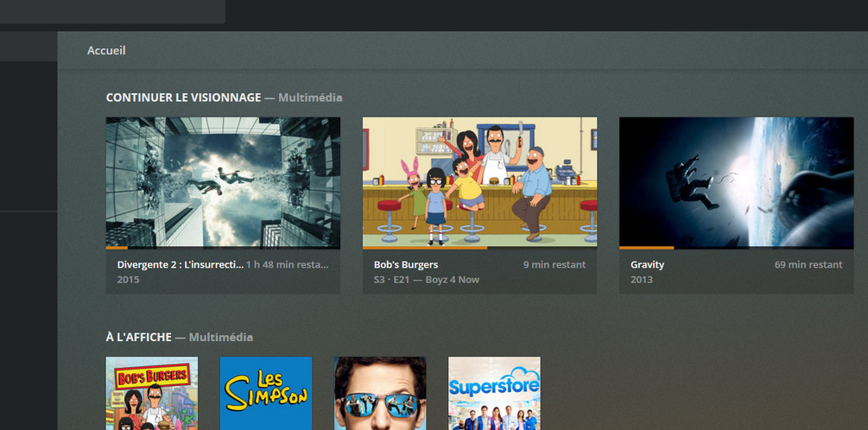The image size is (868, 430).
Task: Open the Continuer le visionnage section heading
Action: [183, 98]
